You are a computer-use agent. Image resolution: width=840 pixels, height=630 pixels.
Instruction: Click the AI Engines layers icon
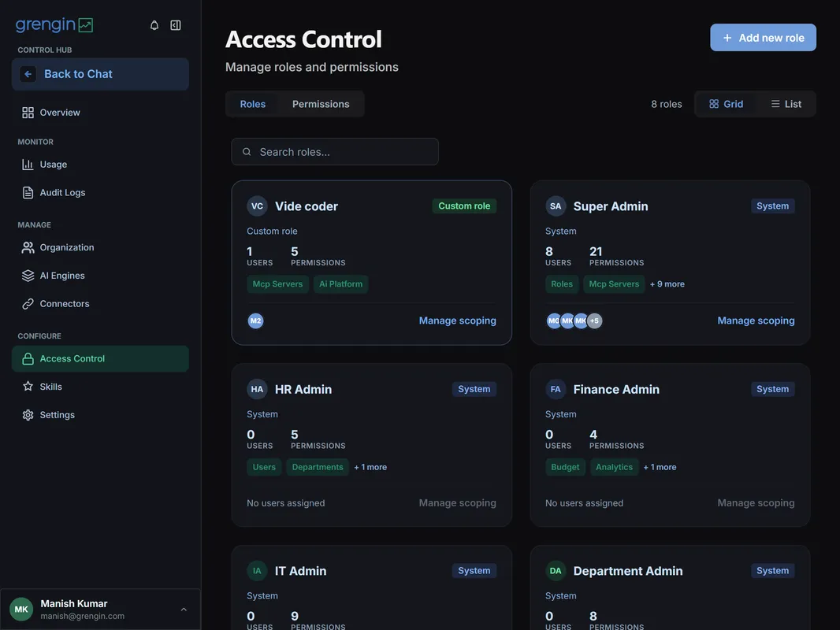pos(28,276)
